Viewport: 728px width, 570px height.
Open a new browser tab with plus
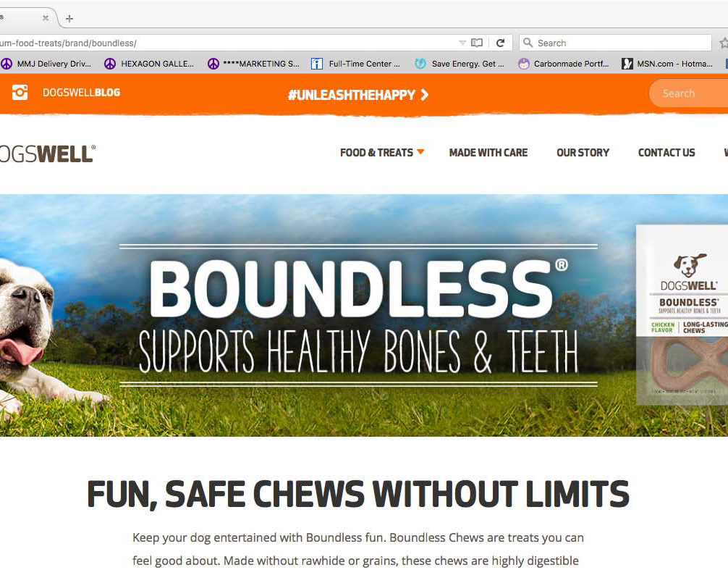(x=69, y=19)
